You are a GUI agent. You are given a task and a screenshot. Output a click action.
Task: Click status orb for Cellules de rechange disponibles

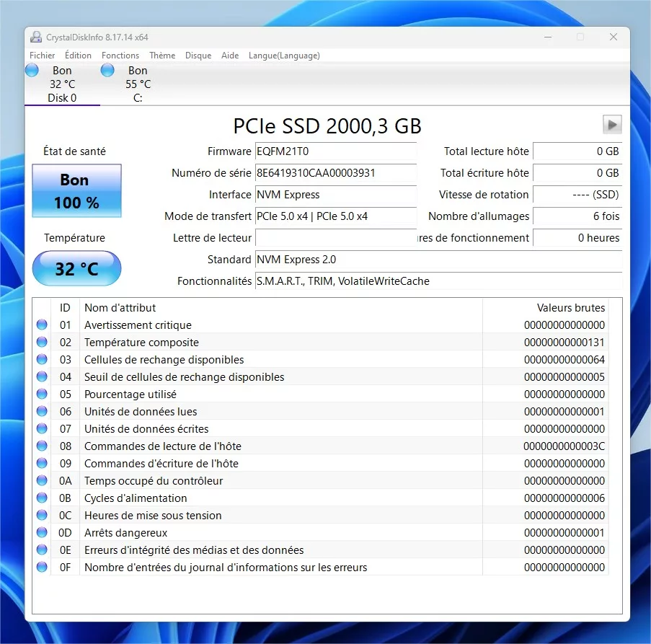point(42,360)
